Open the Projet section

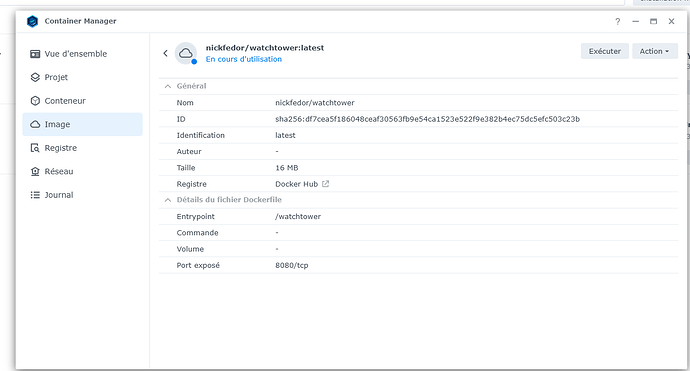pyautogui.click(x=83, y=77)
